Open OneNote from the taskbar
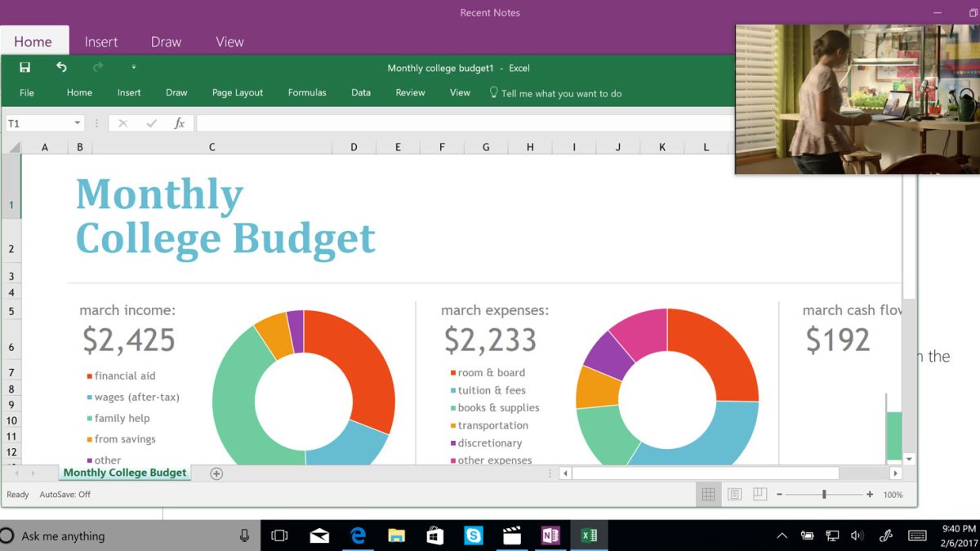 pos(550,535)
